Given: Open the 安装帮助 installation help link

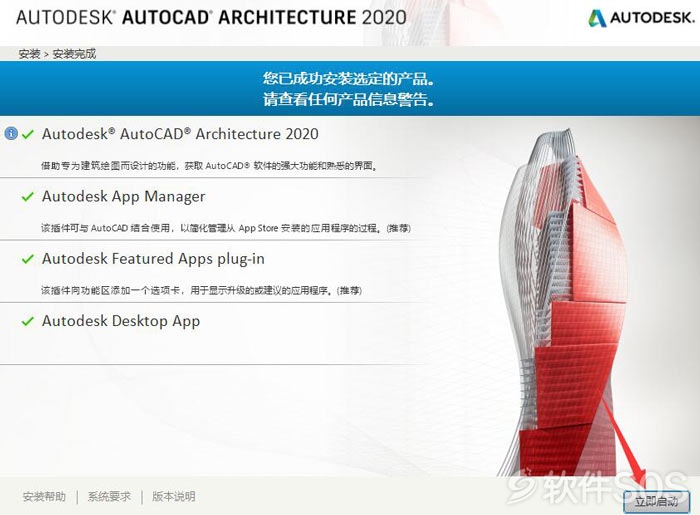Looking at the screenshot, I should [44, 496].
